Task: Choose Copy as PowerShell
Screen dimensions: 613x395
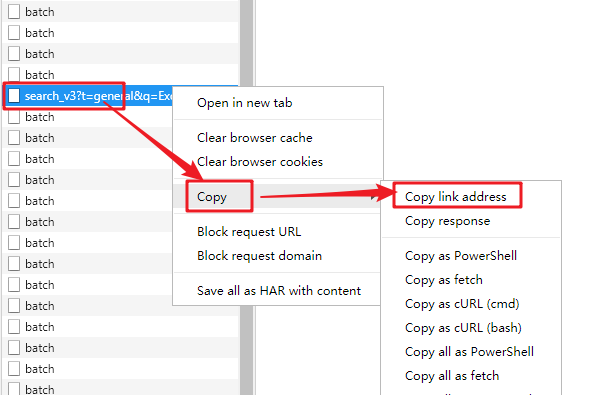Action: (x=461, y=256)
